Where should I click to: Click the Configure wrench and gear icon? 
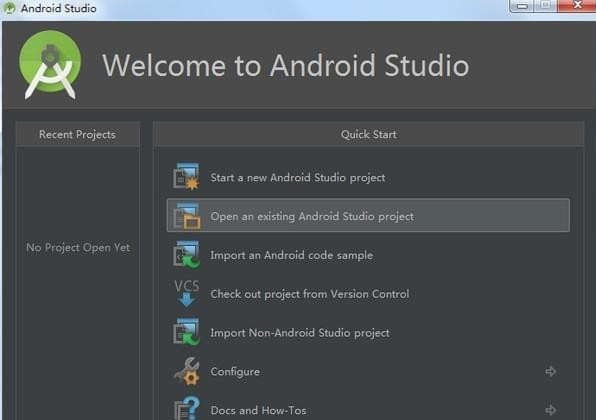click(186, 371)
